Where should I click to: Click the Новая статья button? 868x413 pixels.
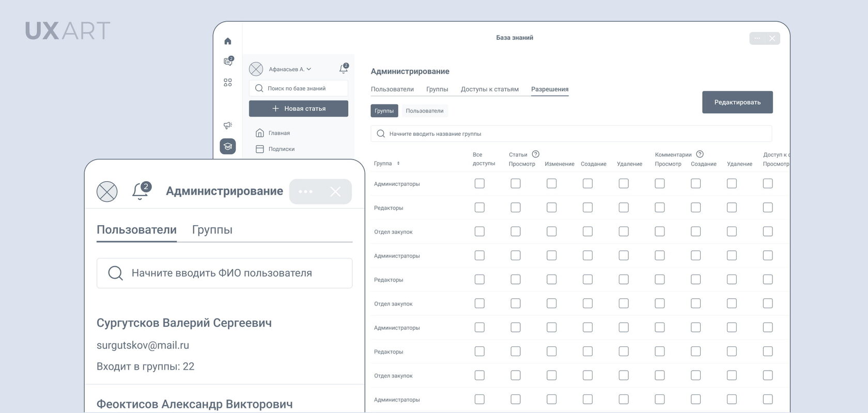(299, 108)
